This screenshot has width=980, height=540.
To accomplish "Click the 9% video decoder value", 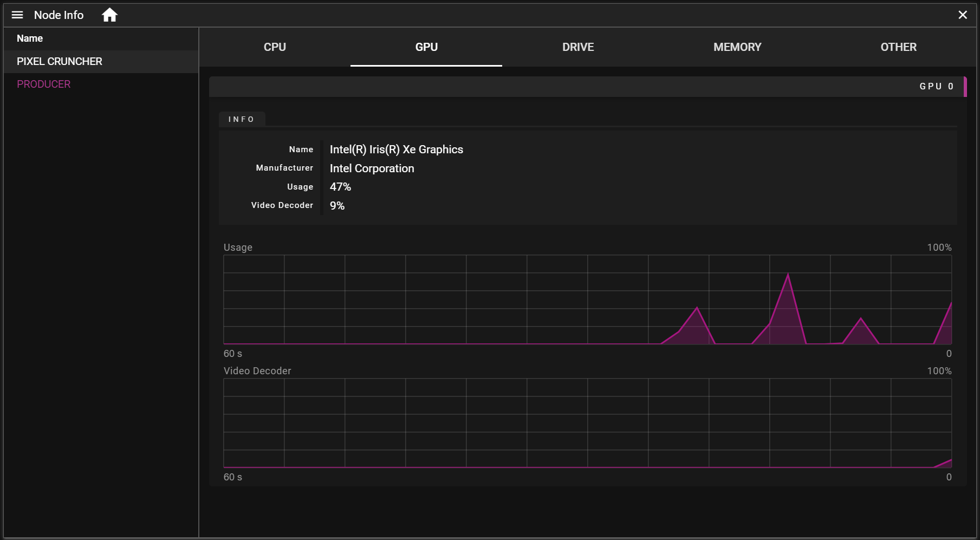I will 337,206.
